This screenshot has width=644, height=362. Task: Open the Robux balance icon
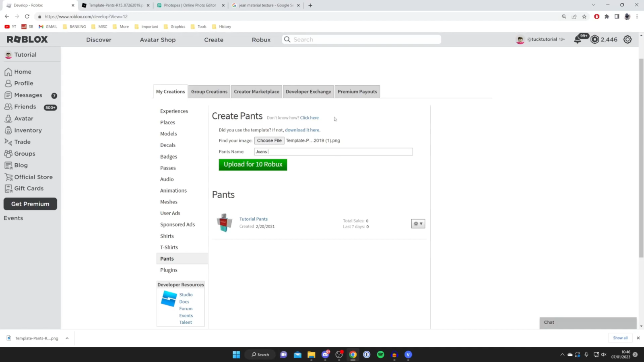point(594,39)
